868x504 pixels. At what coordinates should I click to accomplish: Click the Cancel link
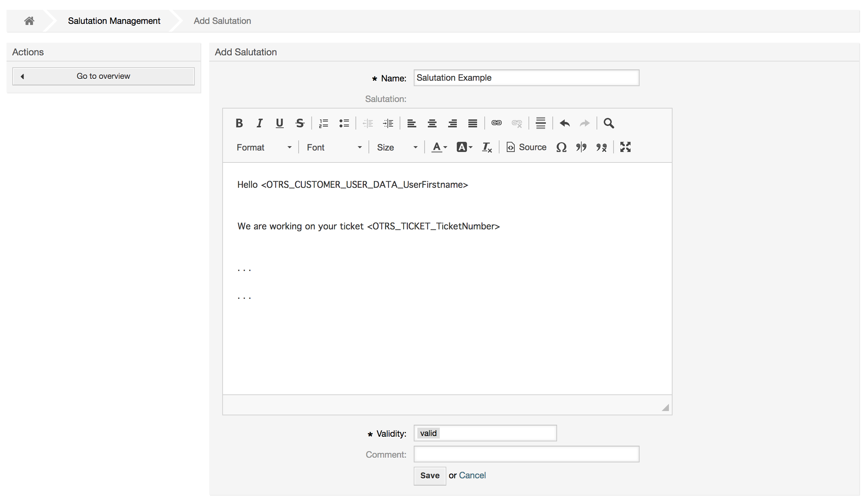point(472,474)
